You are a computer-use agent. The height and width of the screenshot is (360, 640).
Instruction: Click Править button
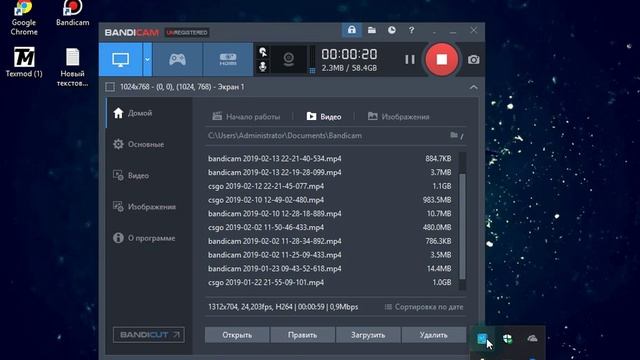tap(302, 335)
